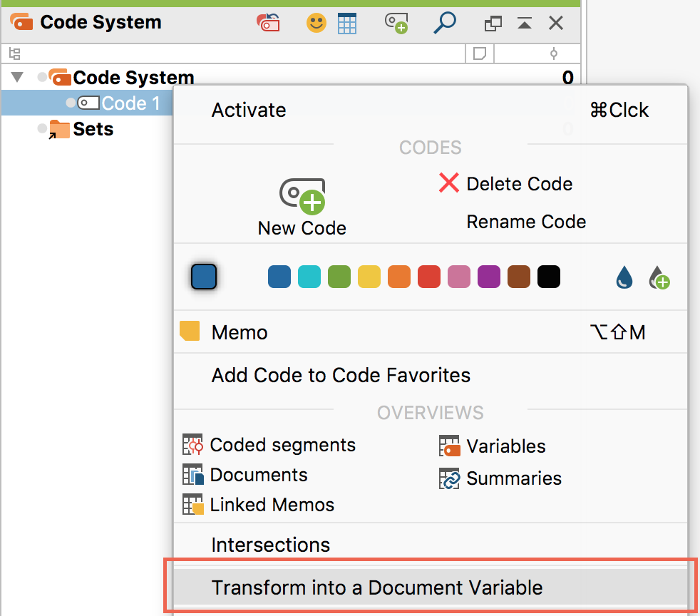Screen dimensions: 700x616
Task: Toggle activation dot next to Sets
Action: point(42,128)
